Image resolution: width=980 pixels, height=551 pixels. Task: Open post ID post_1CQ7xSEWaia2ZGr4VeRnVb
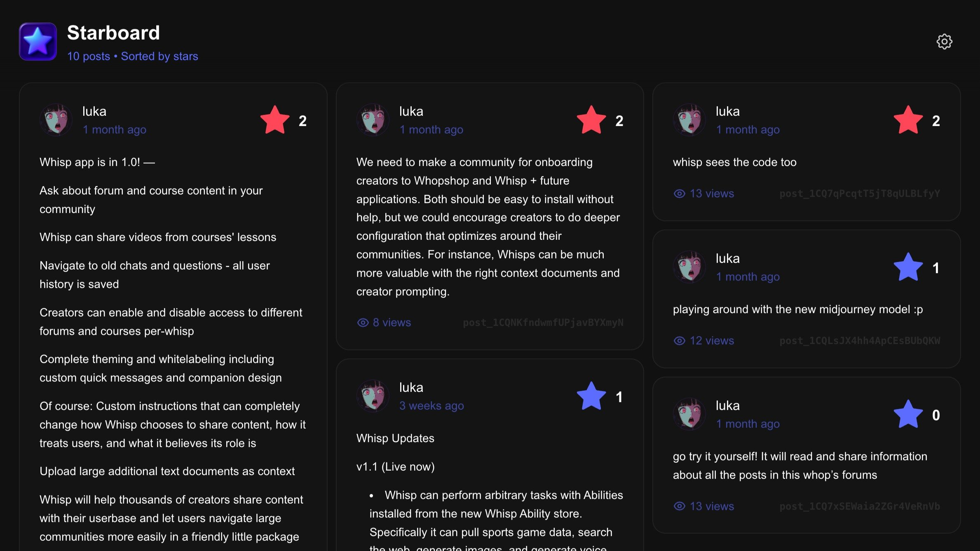tap(860, 506)
